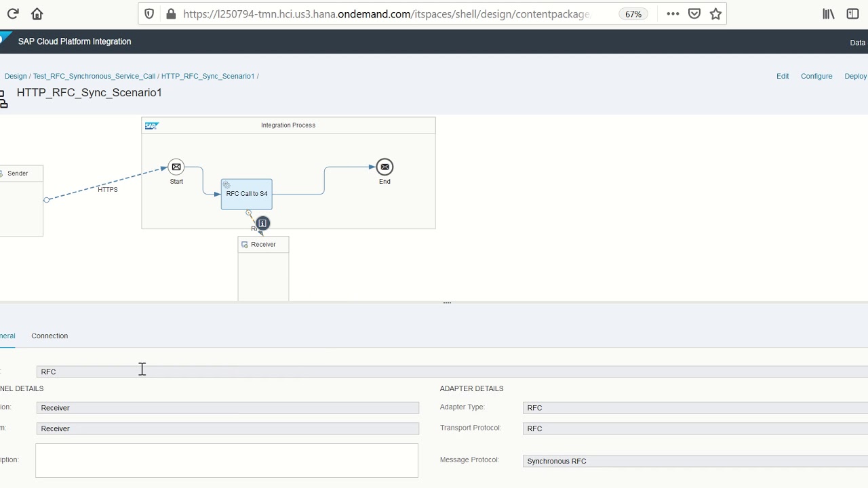
Task: Click the Adapter Type RFC field
Action: click(x=695, y=407)
